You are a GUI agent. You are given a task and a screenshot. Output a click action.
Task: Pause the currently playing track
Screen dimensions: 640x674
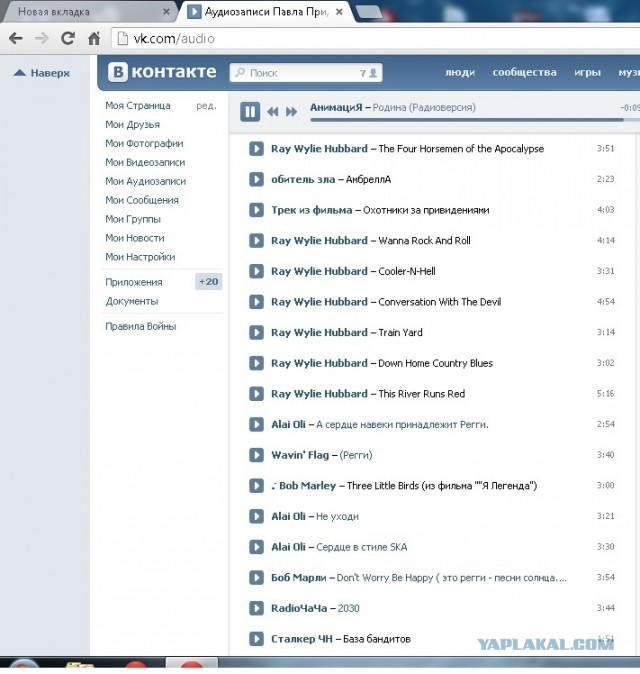tap(250, 112)
